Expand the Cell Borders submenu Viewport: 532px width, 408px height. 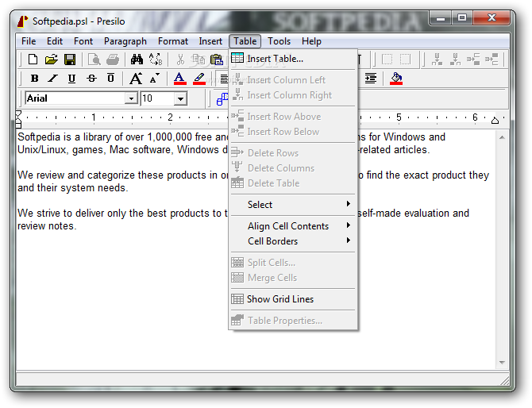click(x=293, y=241)
